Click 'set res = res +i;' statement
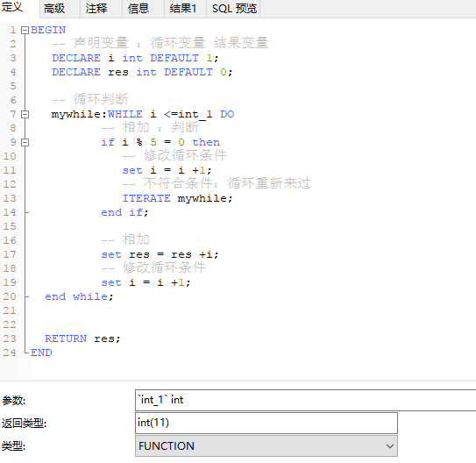476x463 pixels. point(160,254)
